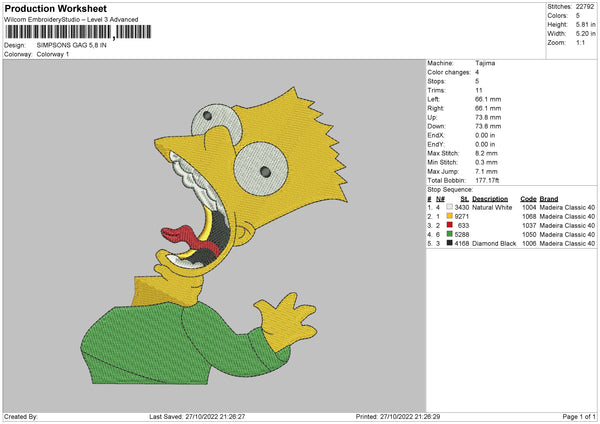The height and width of the screenshot is (424, 600).
Task: Click 'Madeira Classic 40' in the Natural White row
Action: coord(567,207)
